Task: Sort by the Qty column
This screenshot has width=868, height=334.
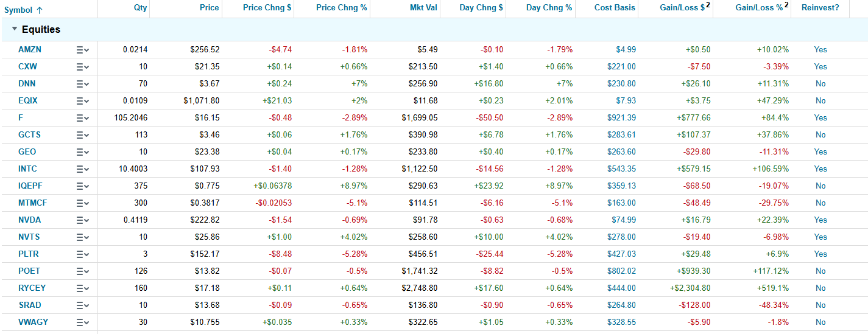Action: pyautogui.click(x=140, y=8)
